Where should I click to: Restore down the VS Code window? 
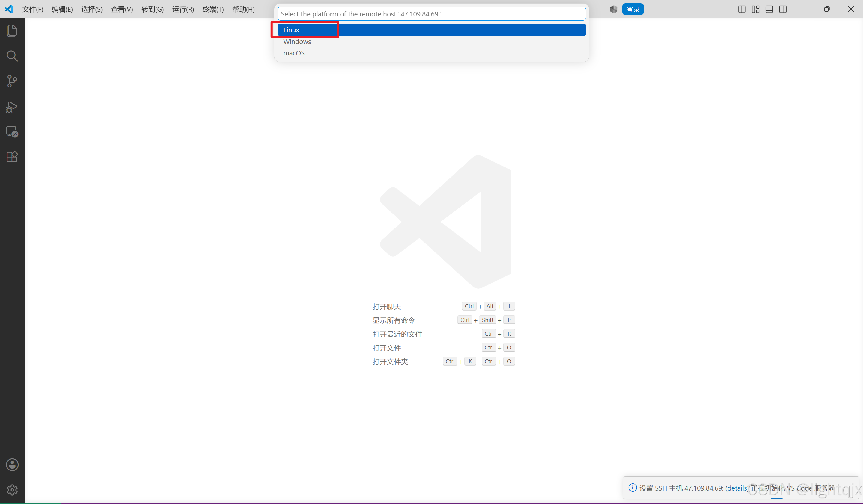[827, 9]
